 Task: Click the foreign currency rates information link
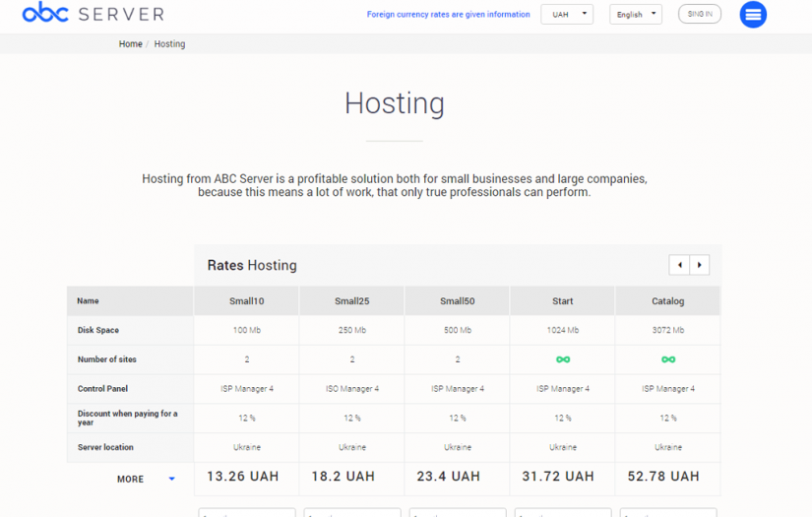[448, 15]
